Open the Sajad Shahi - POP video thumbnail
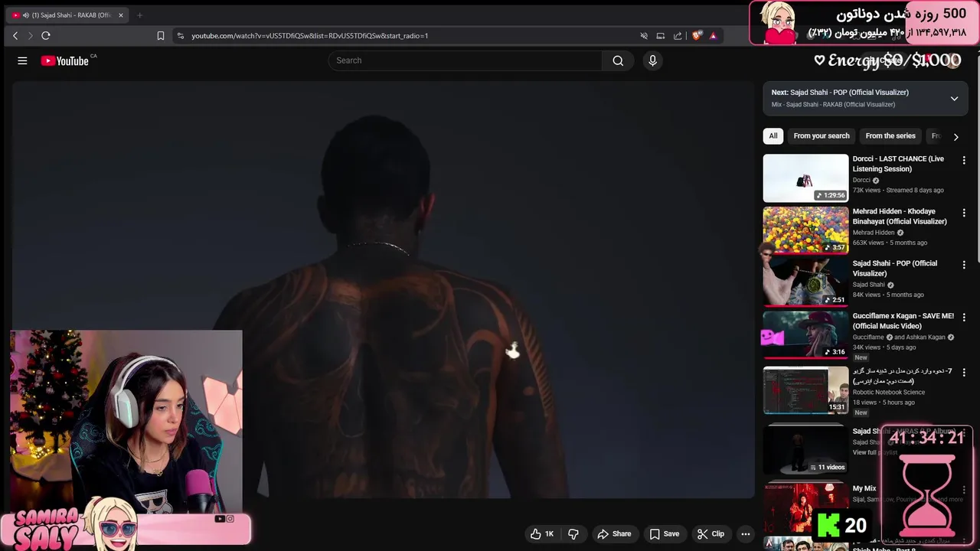The height and width of the screenshot is (551, 980). click(805, 282)
